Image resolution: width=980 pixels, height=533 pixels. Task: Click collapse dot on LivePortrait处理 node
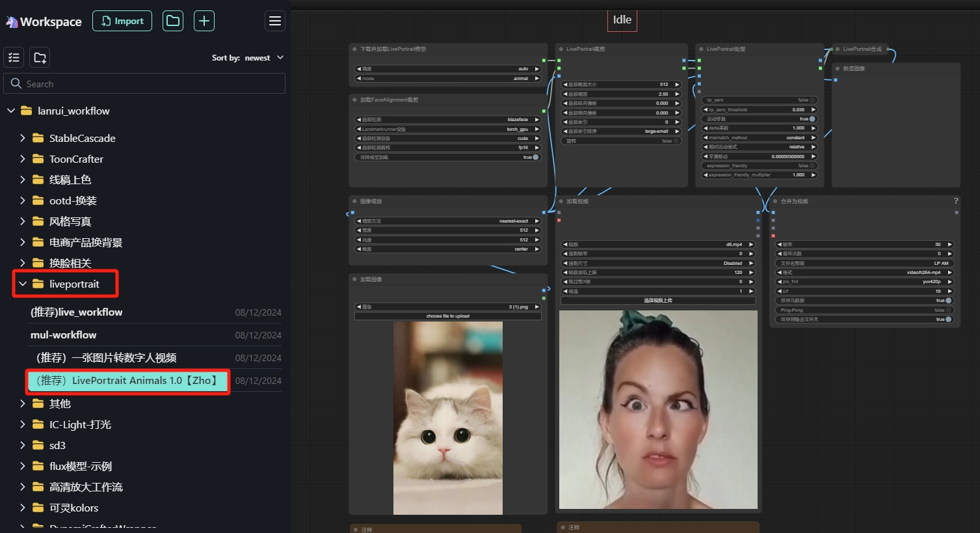pyautogui.click(x=701, y=49)
